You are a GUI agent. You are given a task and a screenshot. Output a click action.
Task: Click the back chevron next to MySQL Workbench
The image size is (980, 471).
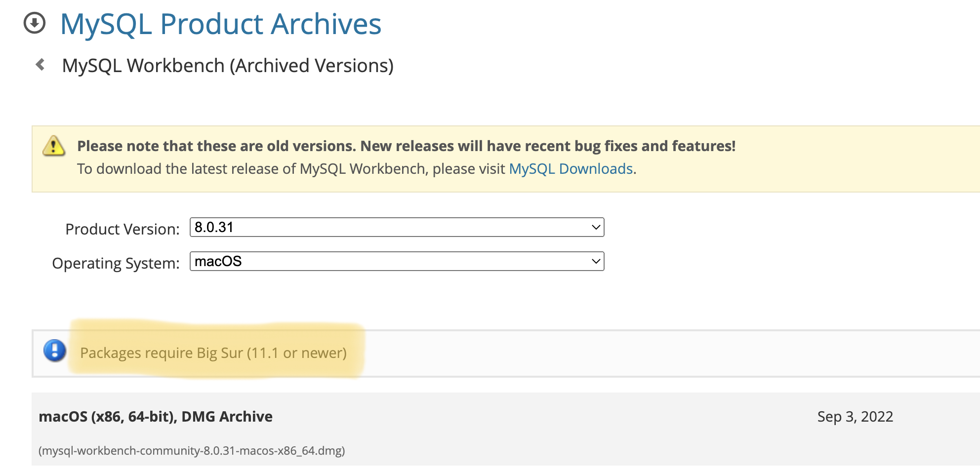click(x=41, y=65)
